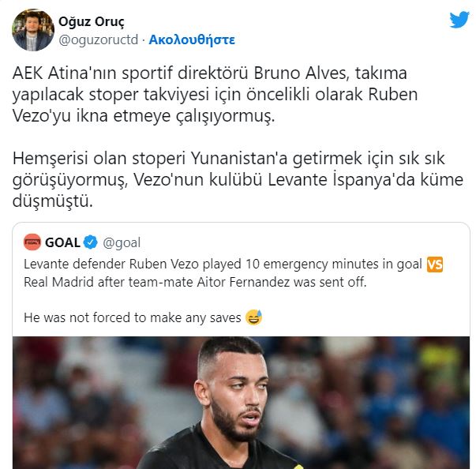Click the blue Twitter bird logo
The width and height of the screenshot is (476, 469).
(459, 20)
